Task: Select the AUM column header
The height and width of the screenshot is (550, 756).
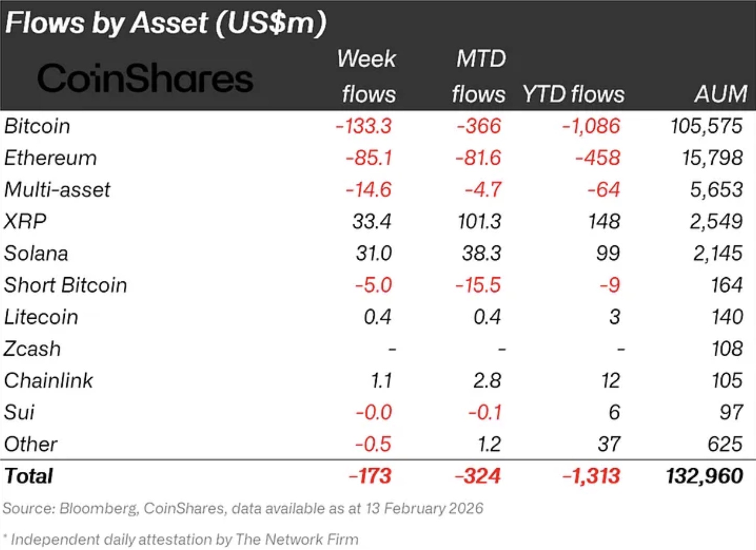Action: [x=720, y=94]
